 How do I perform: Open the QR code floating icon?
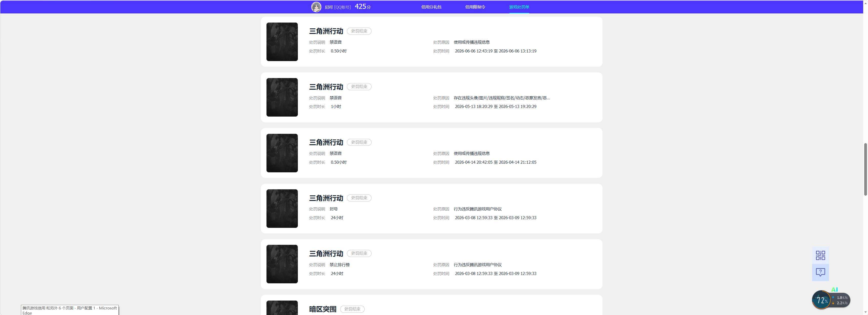click(820, 255)
